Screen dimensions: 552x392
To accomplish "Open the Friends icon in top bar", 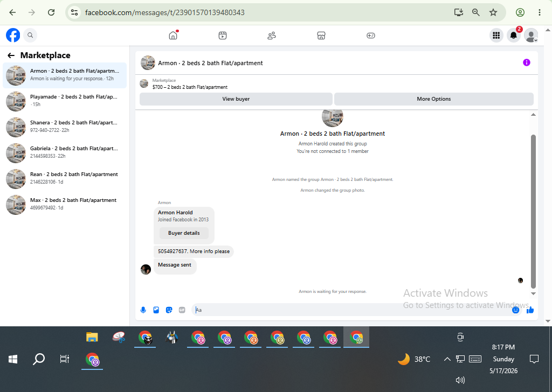I will point(272,35).
